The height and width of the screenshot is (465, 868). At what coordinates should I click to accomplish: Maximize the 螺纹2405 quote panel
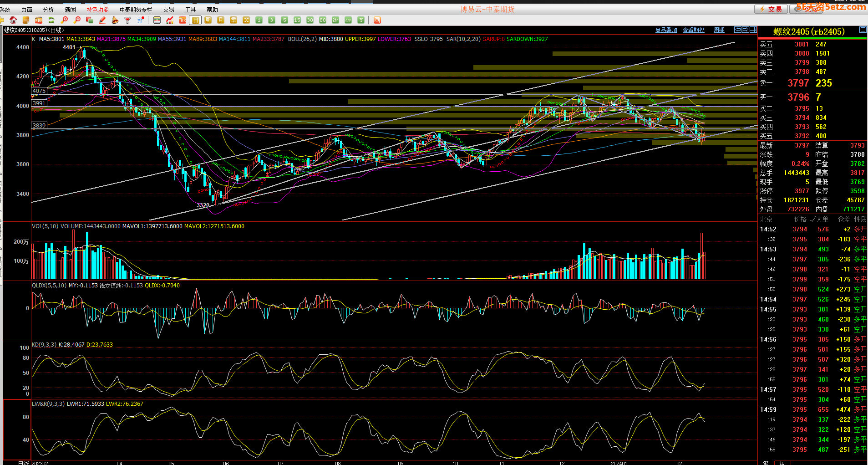863,30
